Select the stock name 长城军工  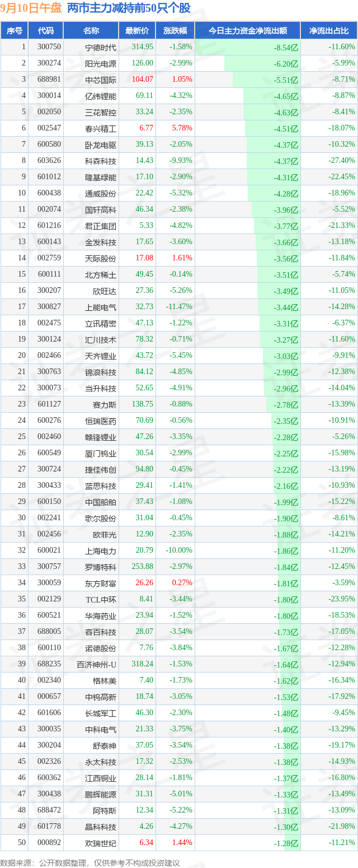101,713
